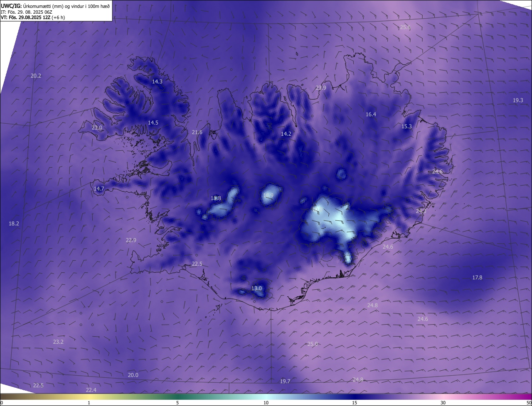Image resolution: width=532 pixels, height=406 pixels.
Task: Click the 22.9 value label on the map
Action: [x=131, y=240]
